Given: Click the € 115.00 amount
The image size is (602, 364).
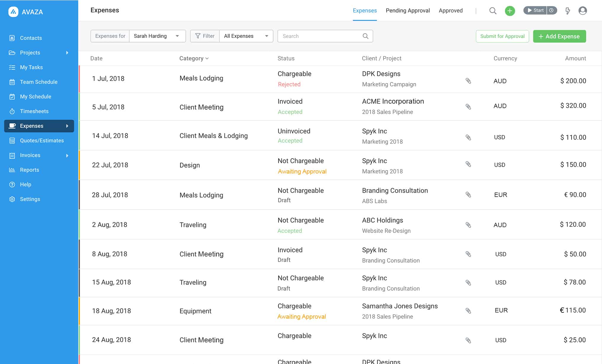Looking at the screenshot, I should tap(573, 310).
